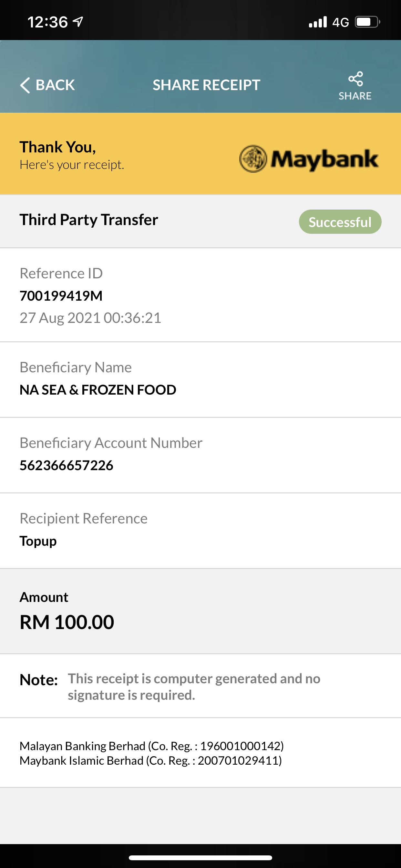Tap the home indicator bar
This screenshot has height=868, width=401.
pos(200,858)
